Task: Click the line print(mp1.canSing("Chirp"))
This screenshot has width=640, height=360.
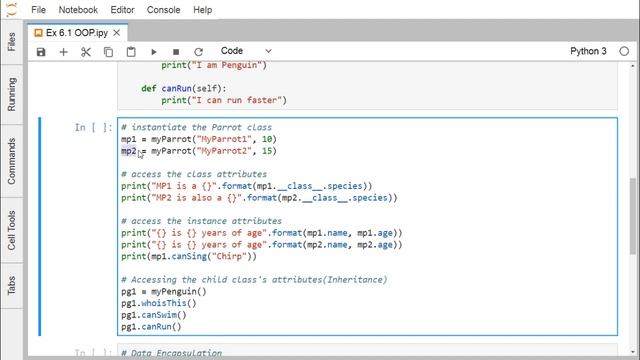Action: pos(189,257)
